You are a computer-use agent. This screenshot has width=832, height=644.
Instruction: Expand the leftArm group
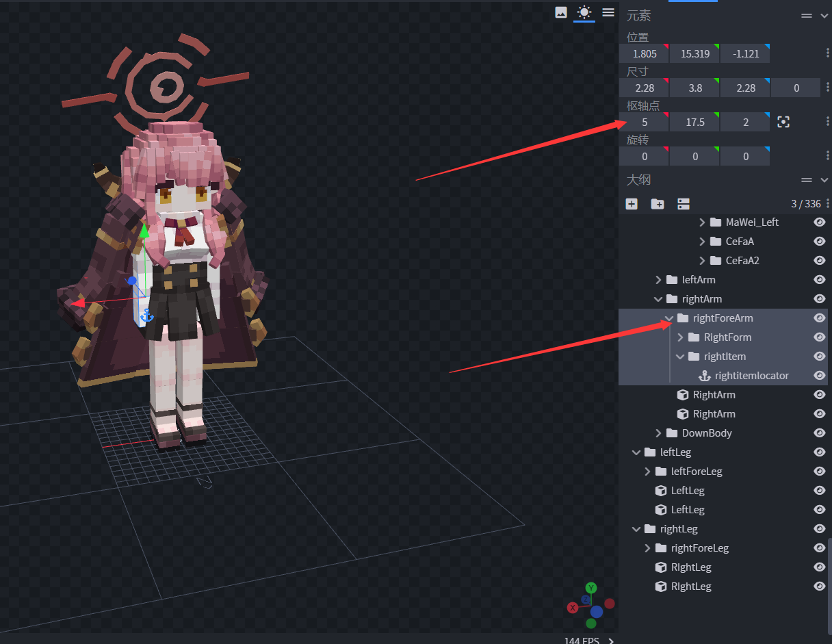[658, 280]
